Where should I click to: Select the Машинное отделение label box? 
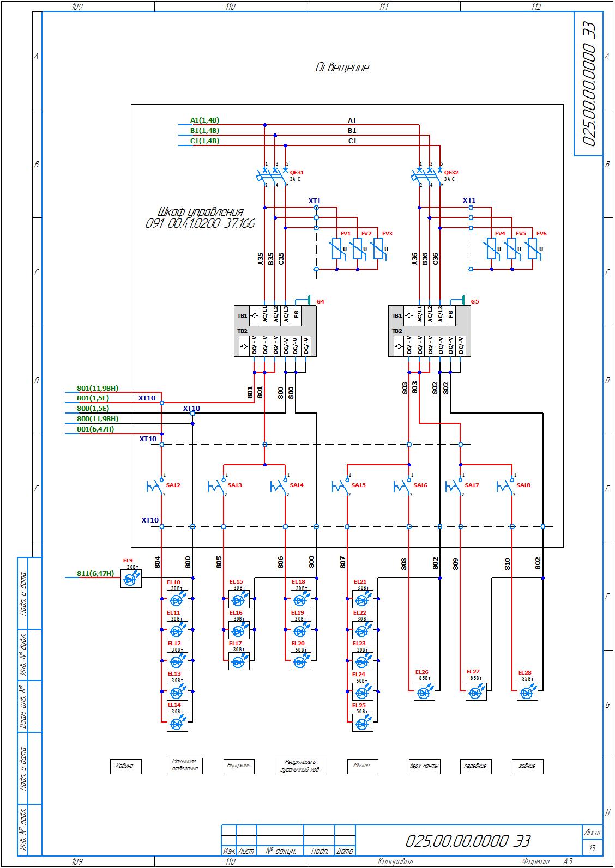click(184, 766)
